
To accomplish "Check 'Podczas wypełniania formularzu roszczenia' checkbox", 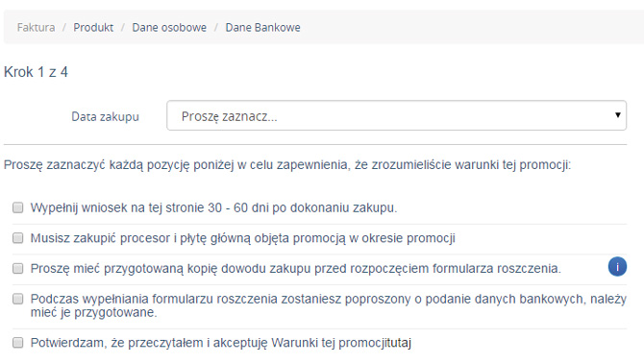I will pos(17,299).
